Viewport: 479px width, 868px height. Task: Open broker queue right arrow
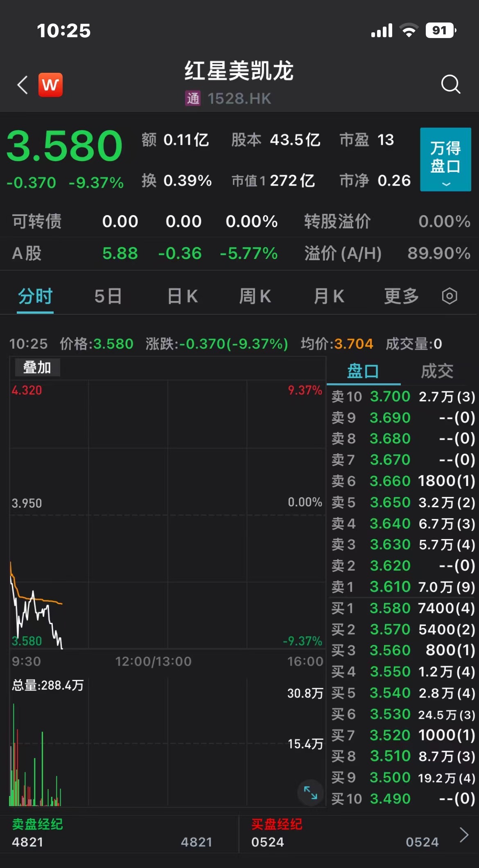pyautogui.click(x=463, y=835)
